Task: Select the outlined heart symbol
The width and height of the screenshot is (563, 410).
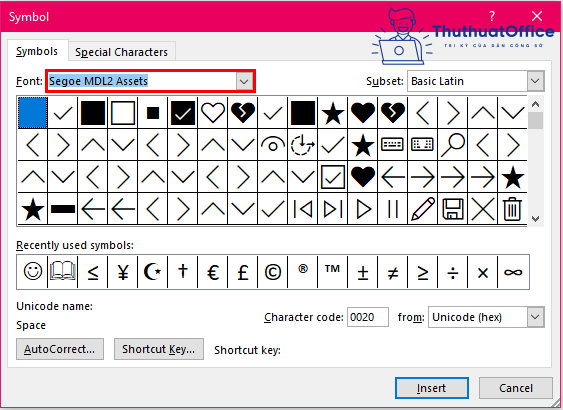Action: (213, 113)
